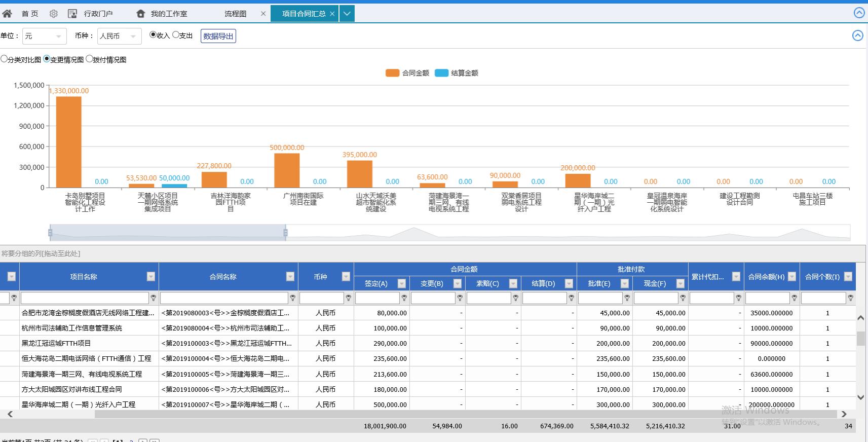Viewport: 868px width, 442px height.
Task: Click the filter icon under 项目名称 column
Action: 153,298
